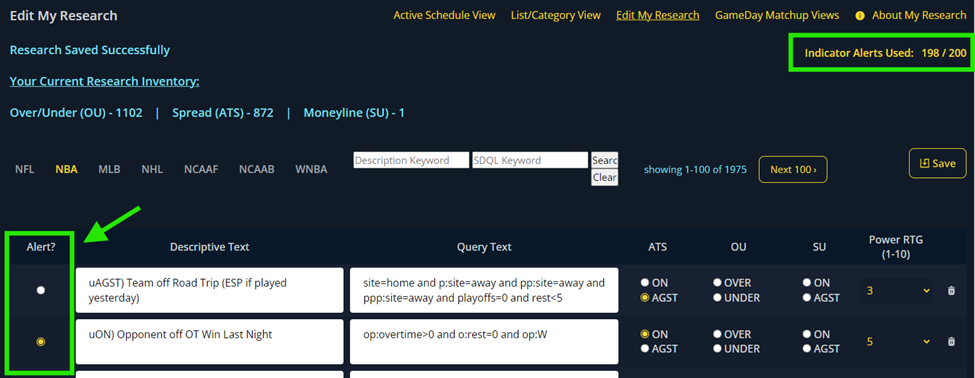Open List/Category View

(556, 16)
